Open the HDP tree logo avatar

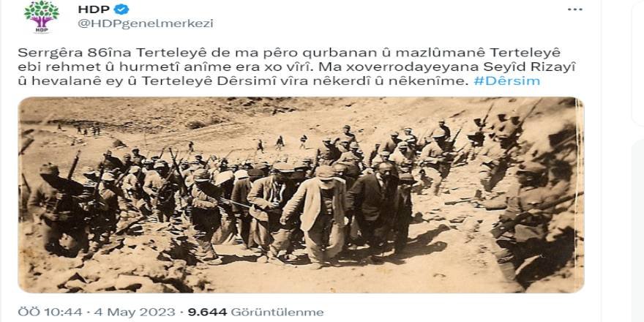42,17
